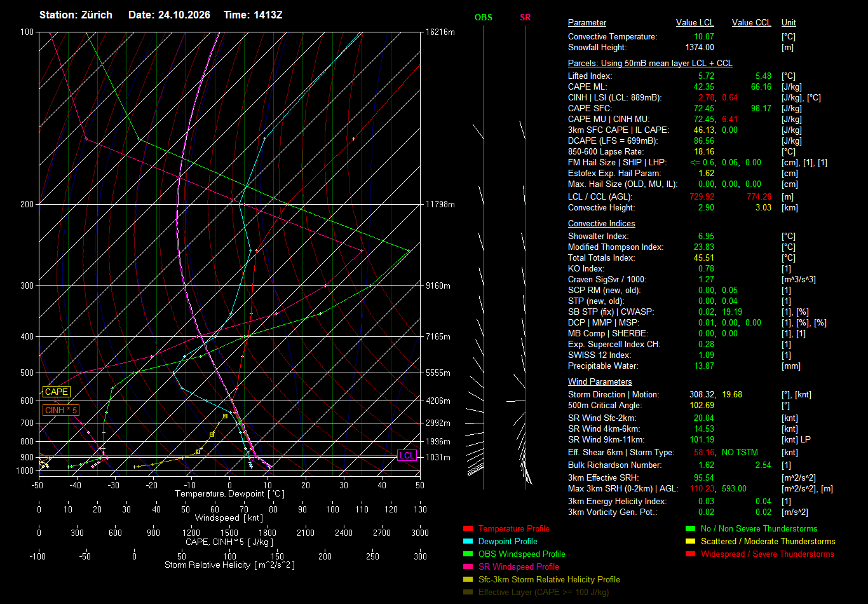Click the Temperature, Dewpoint axis label
Viewport: 868px width, 604px height.
(x=229, y=493)
